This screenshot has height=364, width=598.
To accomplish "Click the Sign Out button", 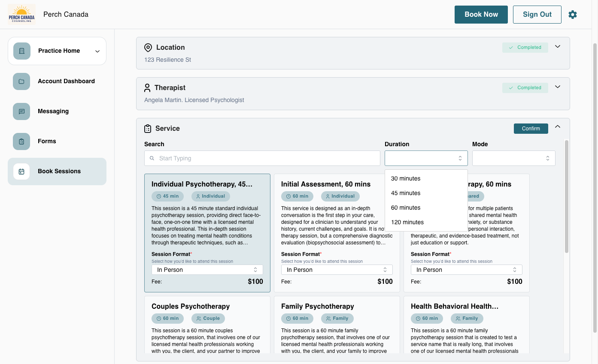I will pyautogui.click(x=537, y=15).
